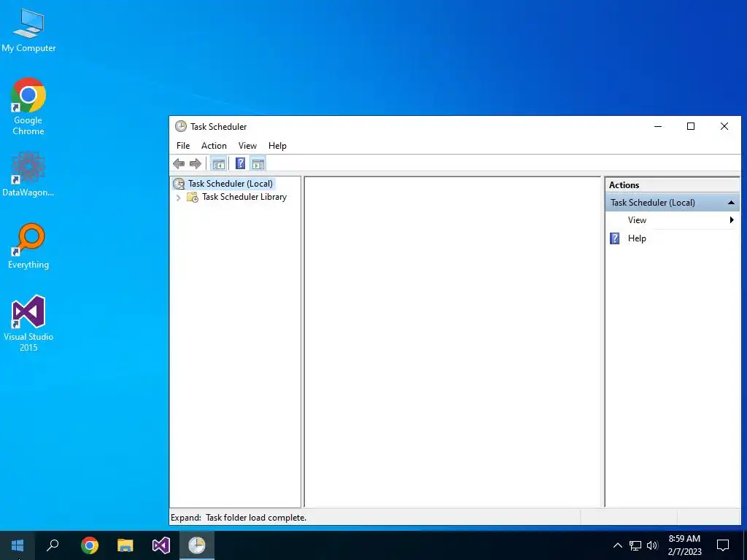Viewport: 747px width, 560px height.
Task: Select the Visual Studio 2015 desktop shortcut
Action: point(28,324)
